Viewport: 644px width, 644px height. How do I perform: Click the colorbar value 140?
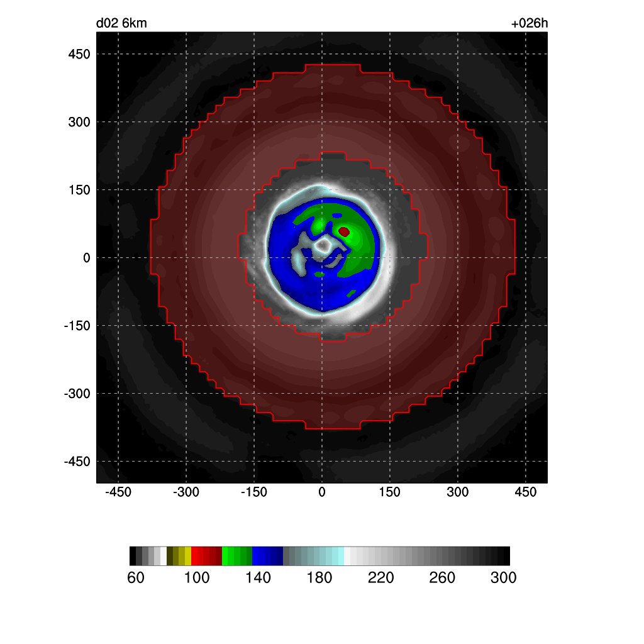258,578
